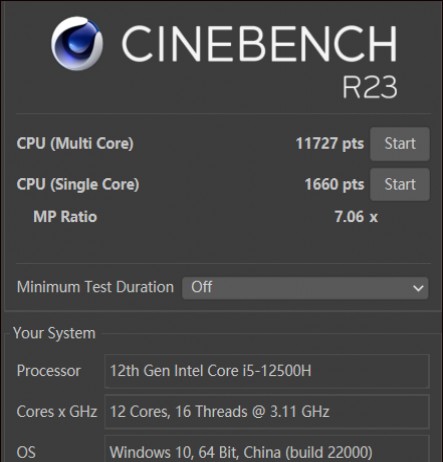Click the 1660 pts single core score
Image resolution: width=443 pixels, height=462 pixels.
pyautogui.click(x=334, y=184)
